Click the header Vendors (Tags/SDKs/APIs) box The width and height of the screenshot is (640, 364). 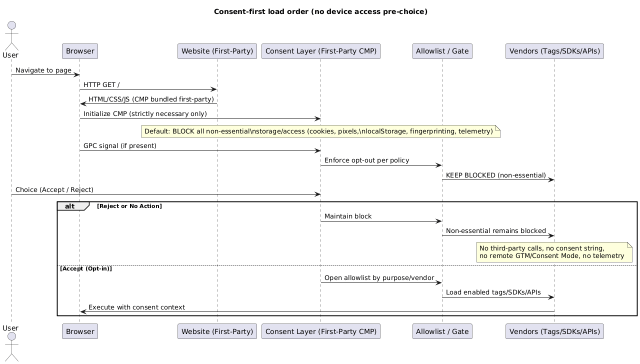pos(554,51)
